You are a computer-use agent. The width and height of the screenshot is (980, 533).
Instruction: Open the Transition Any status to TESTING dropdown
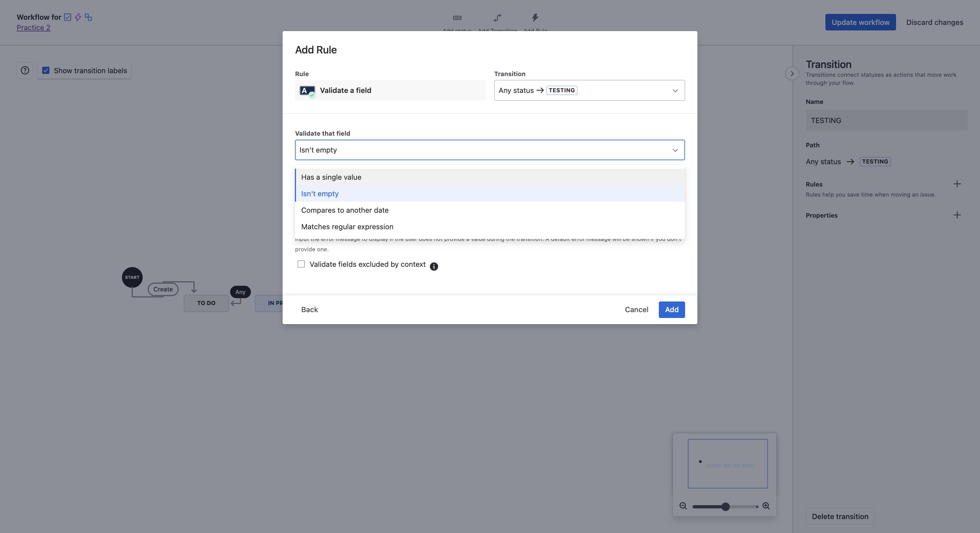pyautogui.click(x=589, y=90)
